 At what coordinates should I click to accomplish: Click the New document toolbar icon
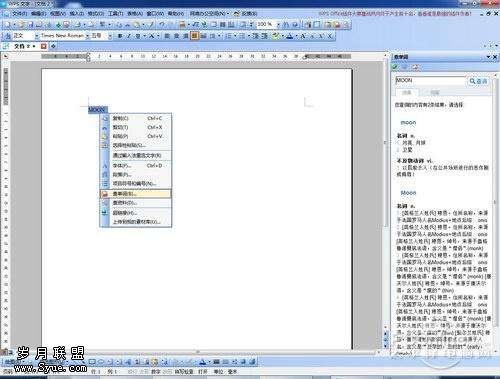click(x=8, y=25)
